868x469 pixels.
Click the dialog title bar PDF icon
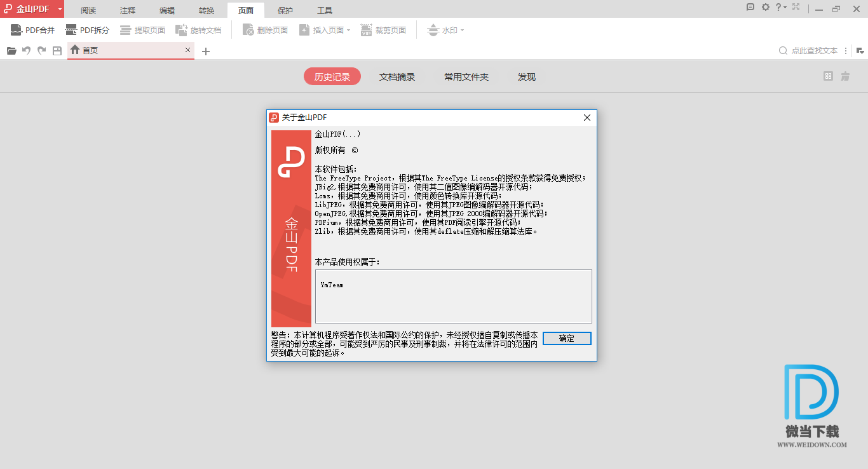274,118
